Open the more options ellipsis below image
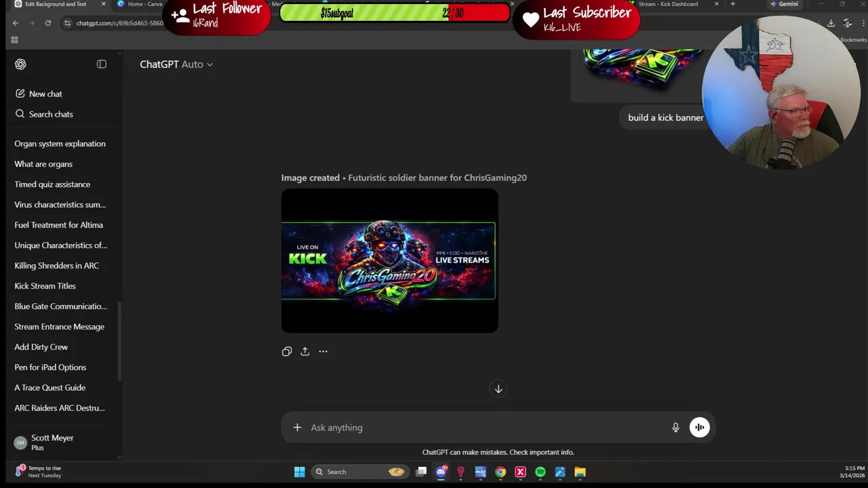The height and width of the screenshot is (488, 868). click(x=323, y=351)
